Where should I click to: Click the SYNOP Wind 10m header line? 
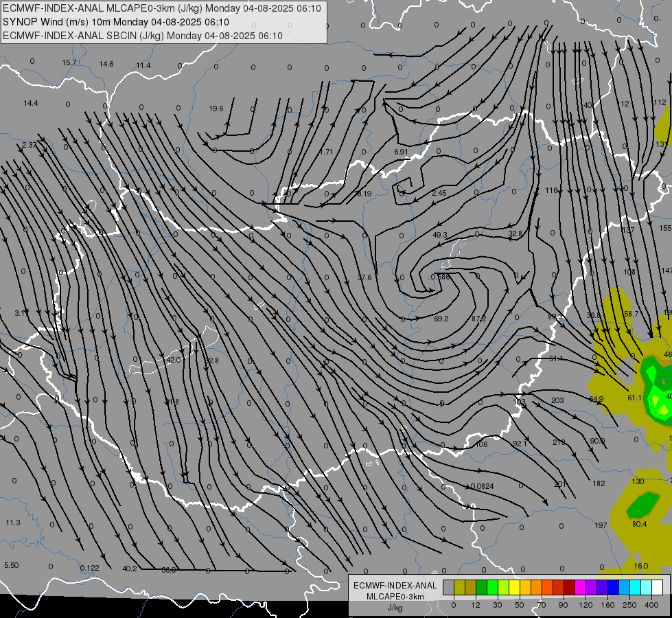(116, 22)
